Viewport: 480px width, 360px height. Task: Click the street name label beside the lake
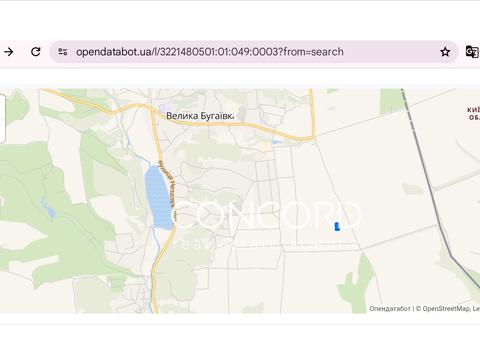coord(167,189)
